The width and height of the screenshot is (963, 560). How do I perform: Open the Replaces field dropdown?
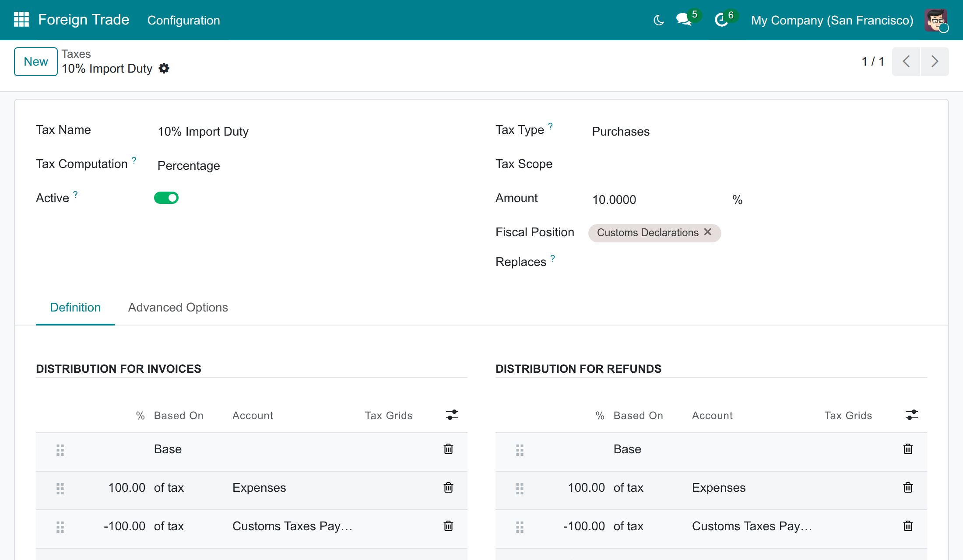click(x=757, y=262)
